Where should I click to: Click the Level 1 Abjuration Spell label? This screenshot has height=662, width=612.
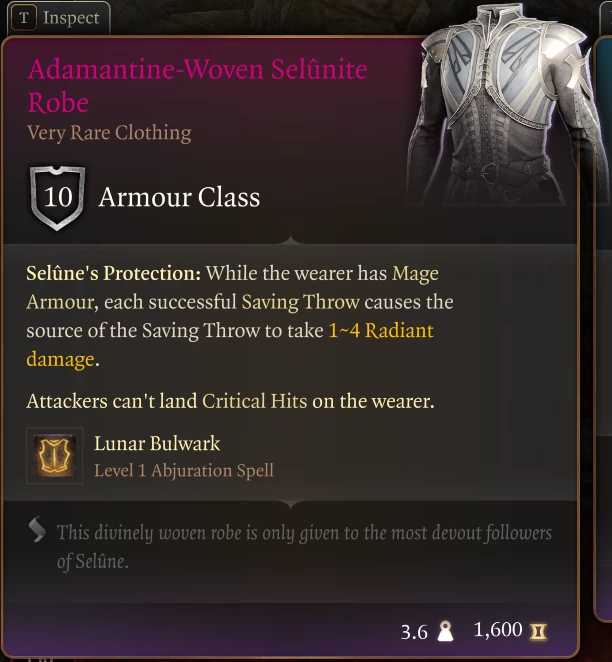(184, 470)
